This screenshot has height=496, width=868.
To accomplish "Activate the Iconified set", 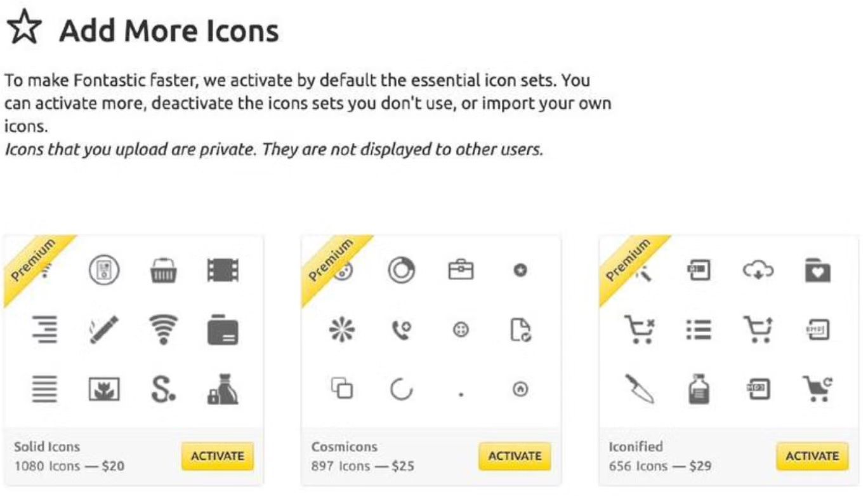I will (x=812, y=456).
